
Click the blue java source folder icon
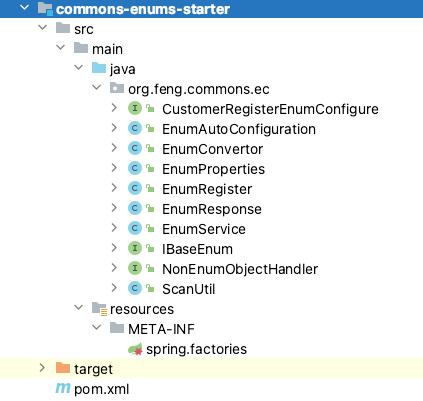(x=99, y=68)
